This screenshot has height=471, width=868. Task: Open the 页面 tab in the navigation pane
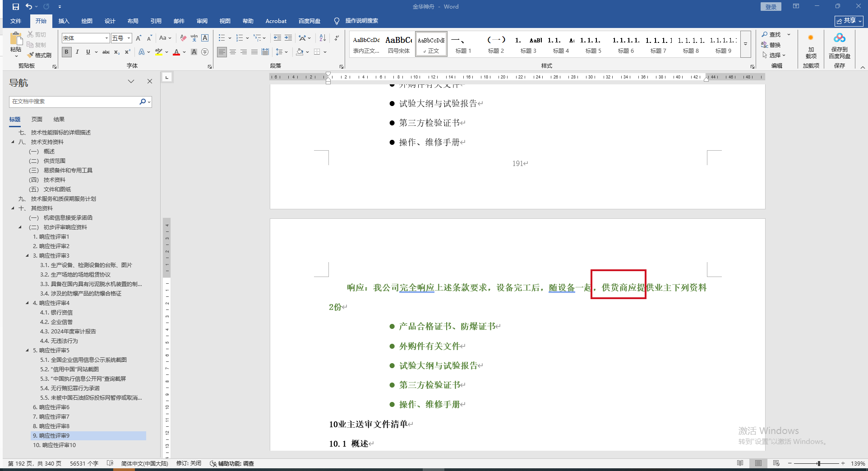pyautogui.click(x=37, y=119)
